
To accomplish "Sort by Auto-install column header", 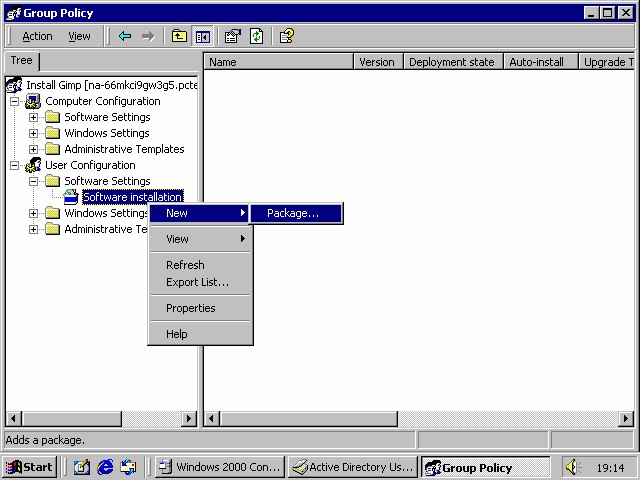I will tap(541, 62).
